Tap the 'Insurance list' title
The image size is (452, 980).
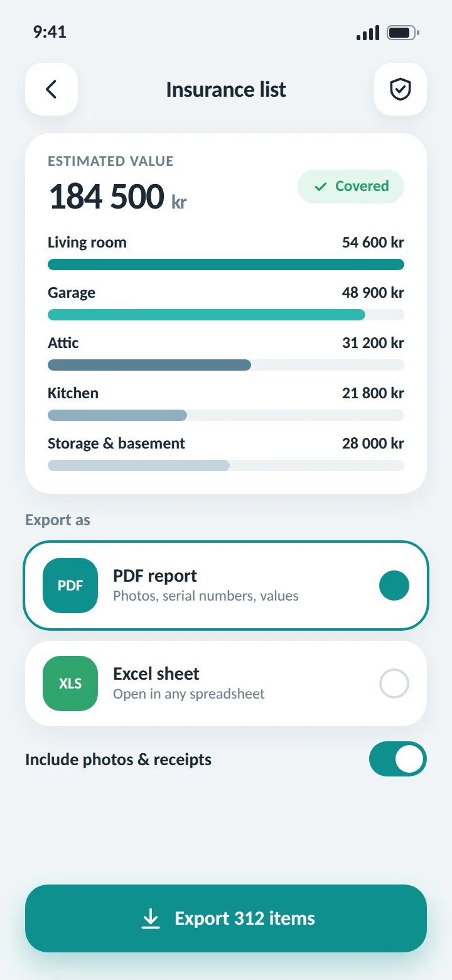click(226, 90)
